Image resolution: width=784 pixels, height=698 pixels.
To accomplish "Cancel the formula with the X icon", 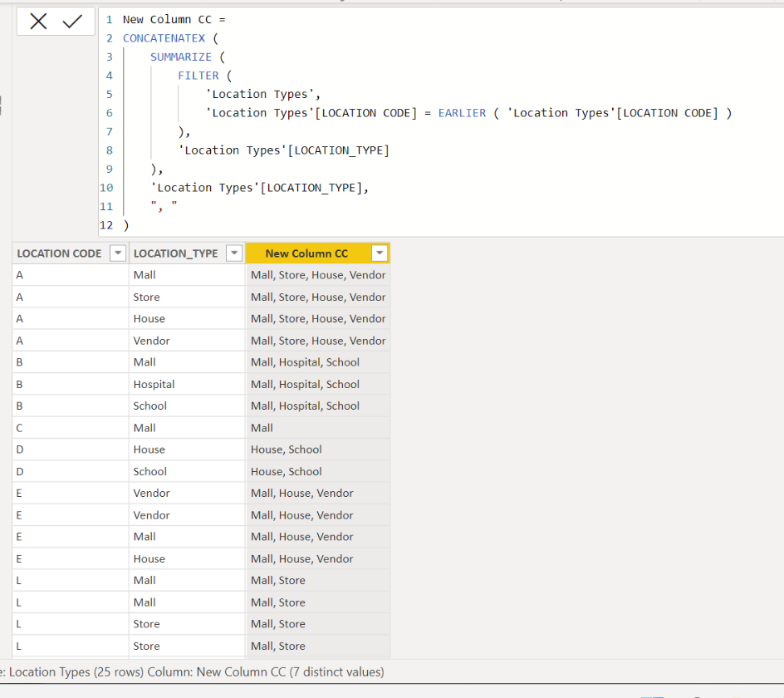I will [x=38, y=21].
